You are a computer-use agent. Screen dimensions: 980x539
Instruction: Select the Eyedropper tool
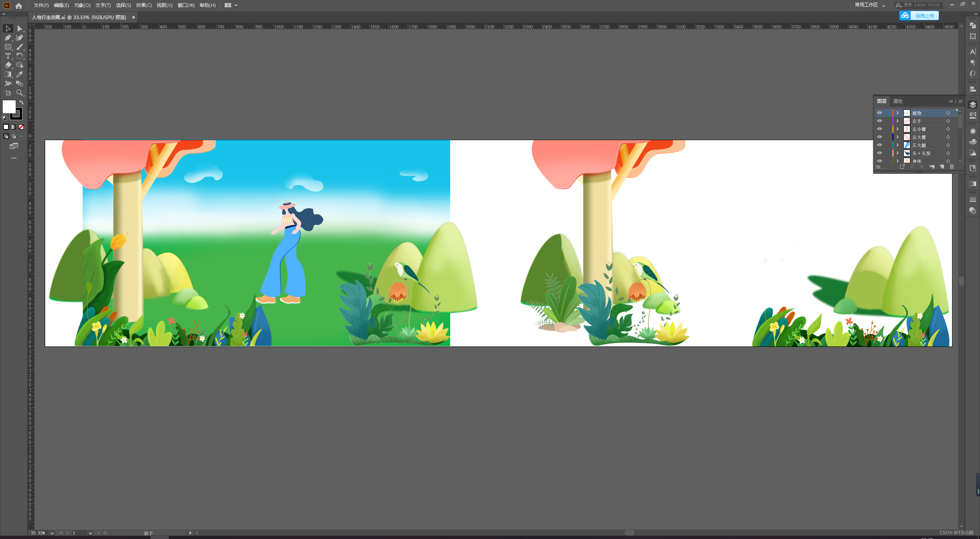[x=20, y=74]
